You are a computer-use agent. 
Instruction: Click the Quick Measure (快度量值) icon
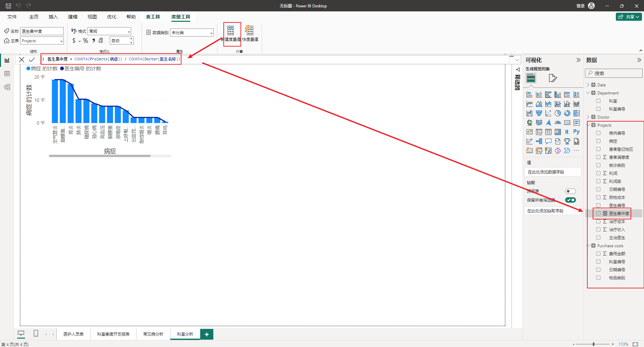point(249,30)
